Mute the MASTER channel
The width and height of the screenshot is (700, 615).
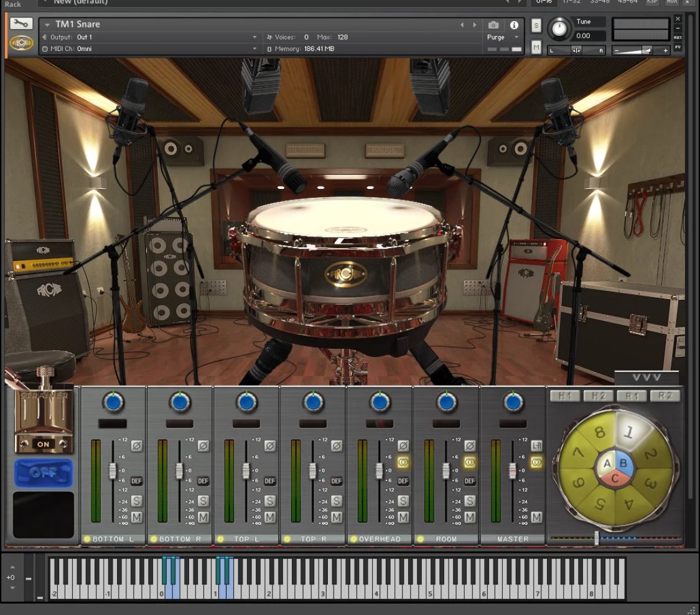(536, 517)
